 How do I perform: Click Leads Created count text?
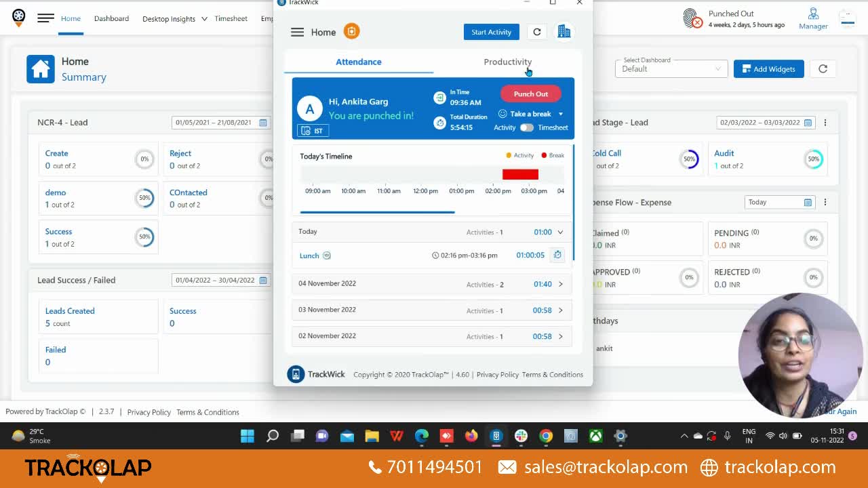click(x=58, y=323)
